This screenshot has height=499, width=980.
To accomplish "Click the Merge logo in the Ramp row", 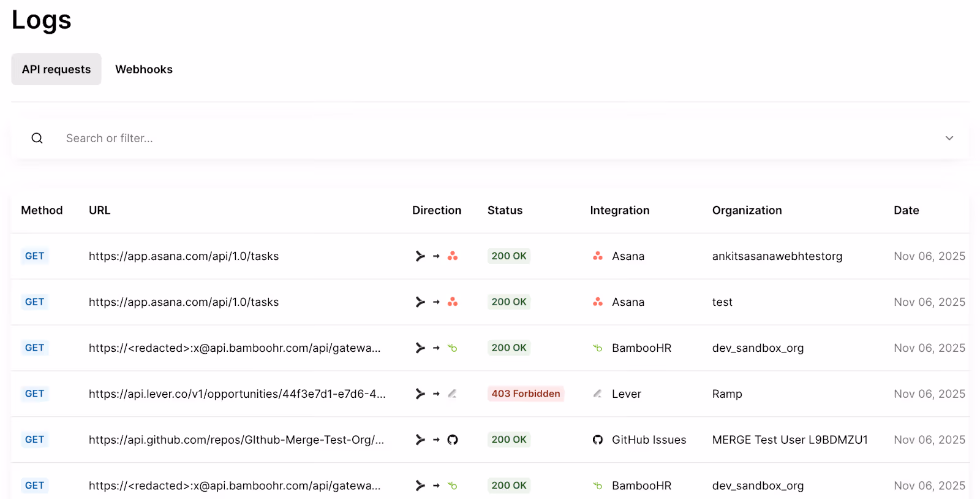I will [420, 394].
